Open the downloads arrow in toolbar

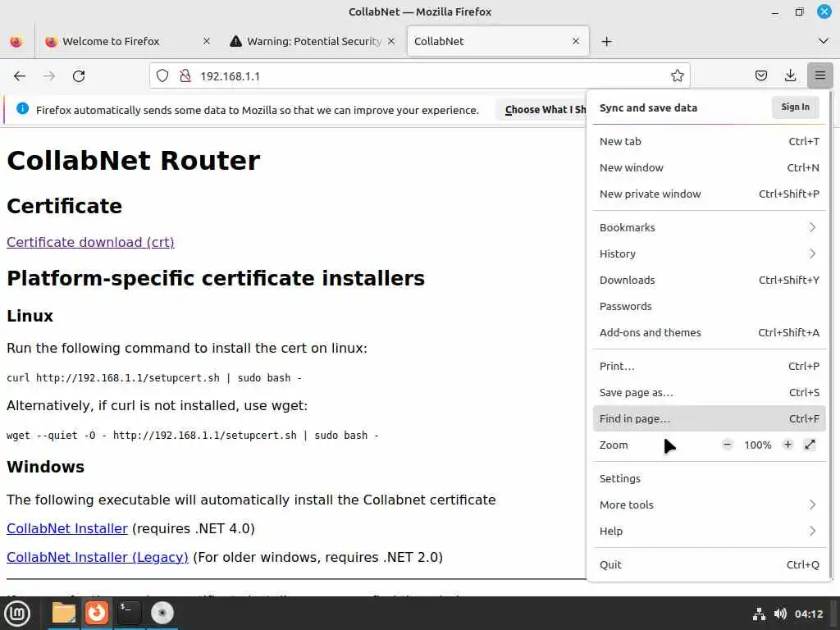[x=790, y=76]
